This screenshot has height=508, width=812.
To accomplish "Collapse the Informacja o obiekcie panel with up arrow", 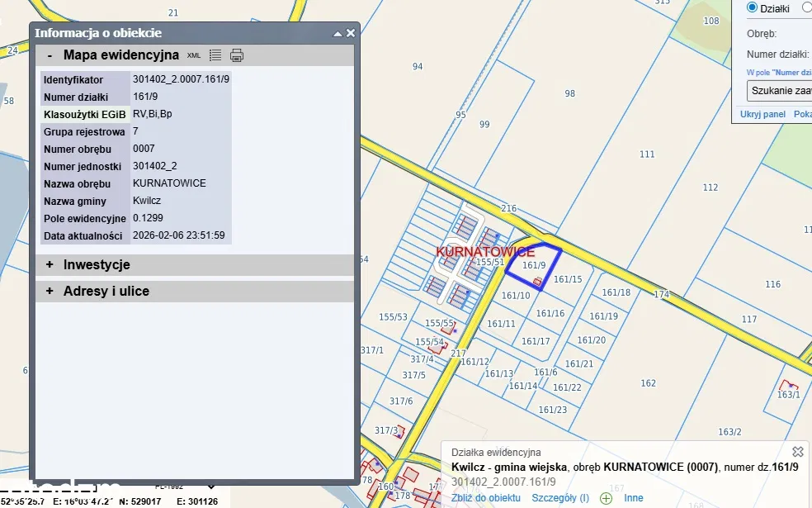I will 337,33.
